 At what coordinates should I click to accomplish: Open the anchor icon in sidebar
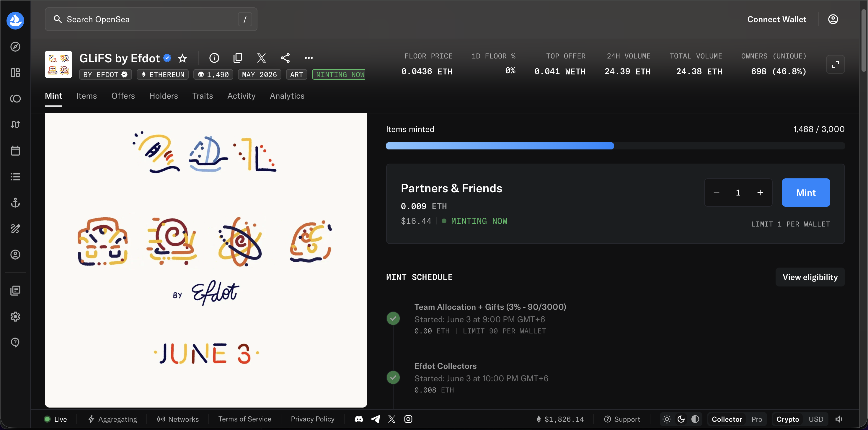[15, 203]
